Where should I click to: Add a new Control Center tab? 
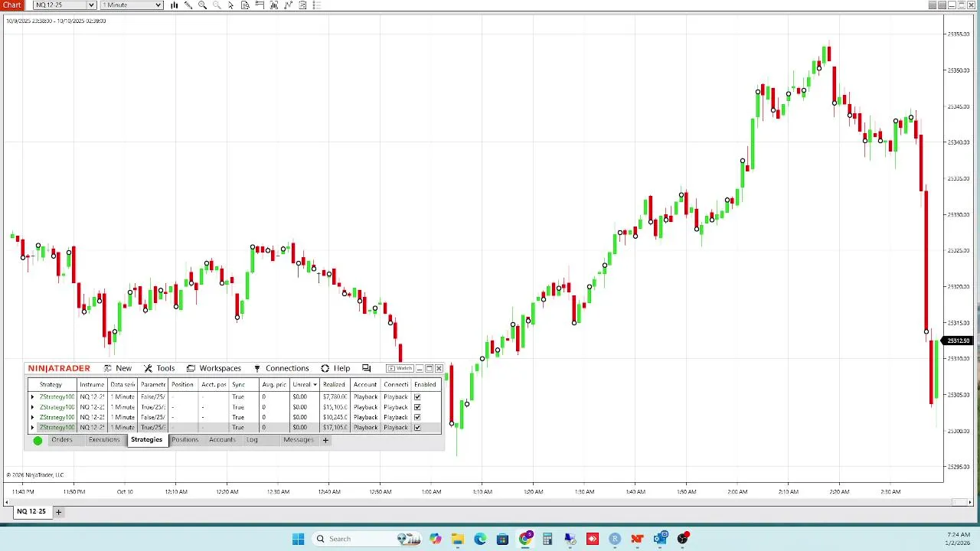325,440
